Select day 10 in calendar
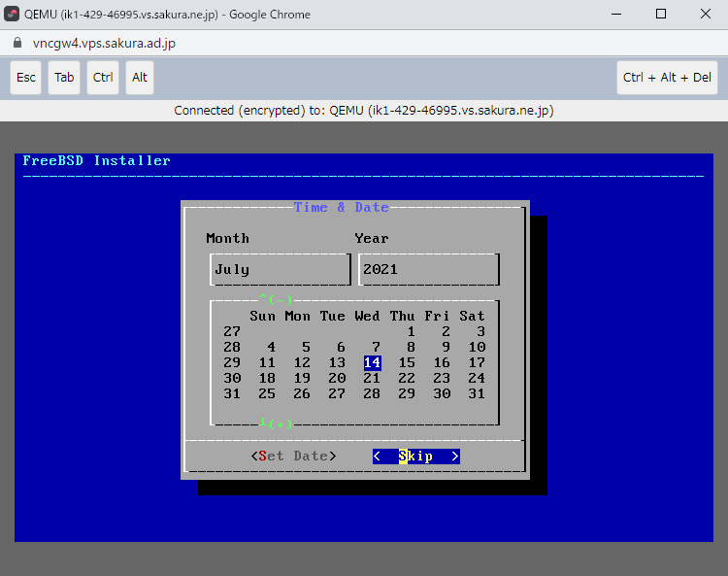This screenshot has height=576, width=728. tap(477, 347)
